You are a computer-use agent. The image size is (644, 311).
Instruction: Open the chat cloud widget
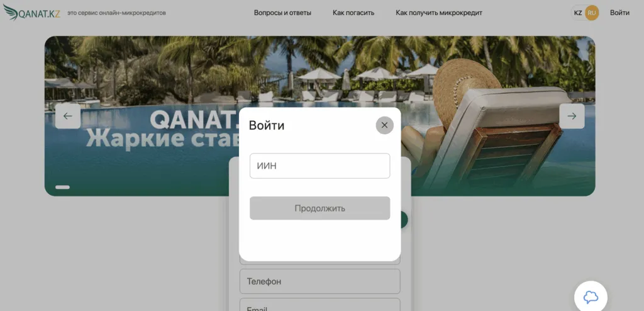coord(591,297)
